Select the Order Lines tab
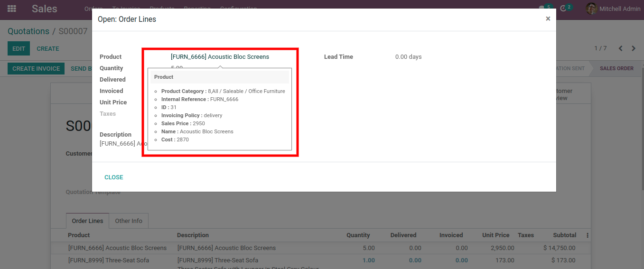This screenshot has width=644, height=269. tap(87, 221)
